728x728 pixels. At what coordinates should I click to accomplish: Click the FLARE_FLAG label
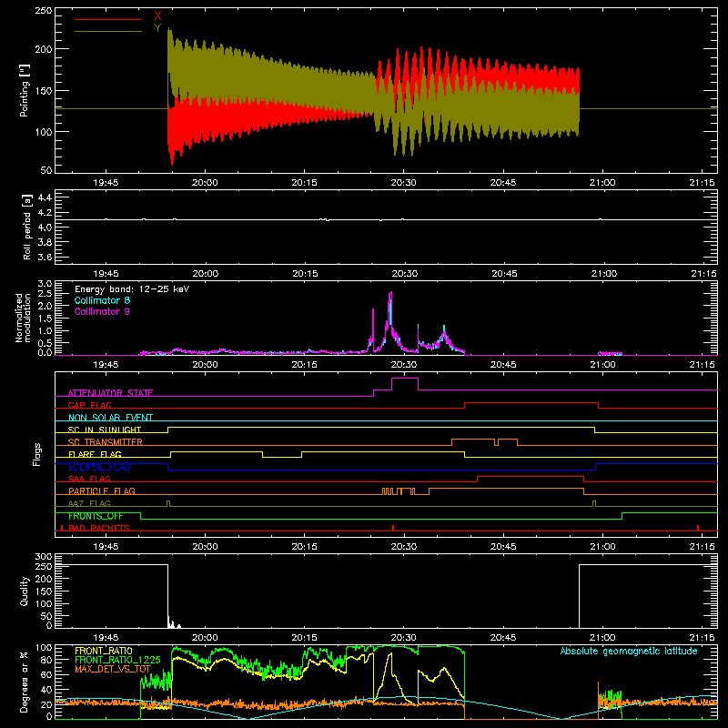[x=95, y=454]
